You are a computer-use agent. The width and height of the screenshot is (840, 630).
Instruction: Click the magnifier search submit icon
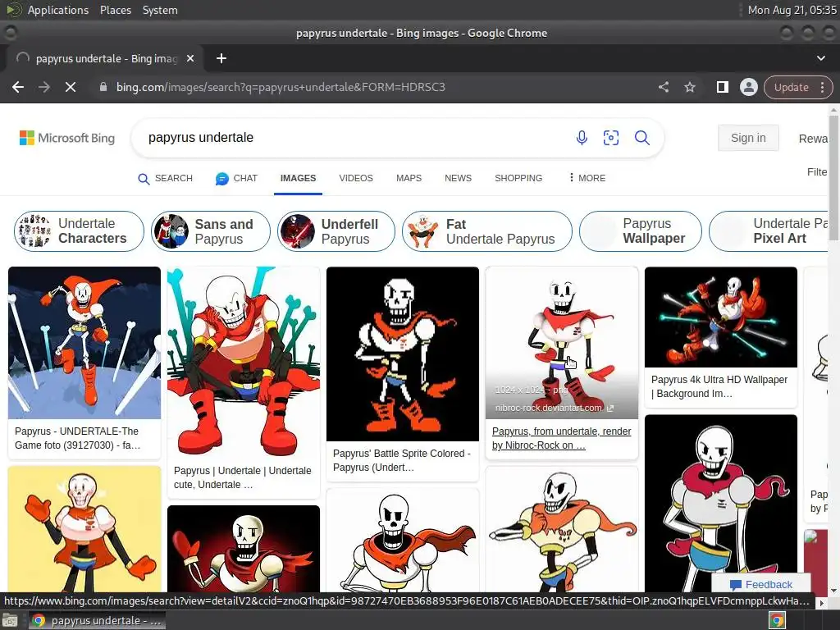[641, 138]
